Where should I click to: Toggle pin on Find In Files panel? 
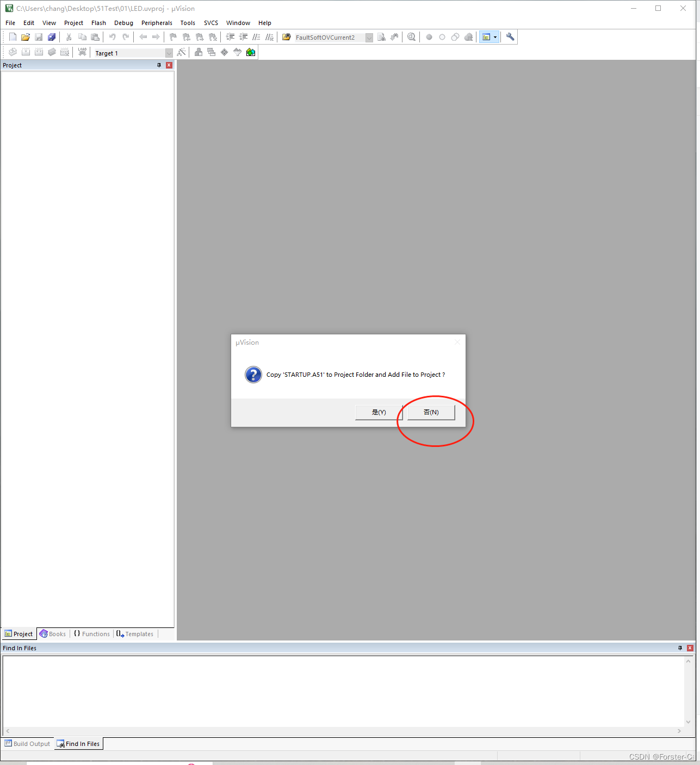click(680, 648)
